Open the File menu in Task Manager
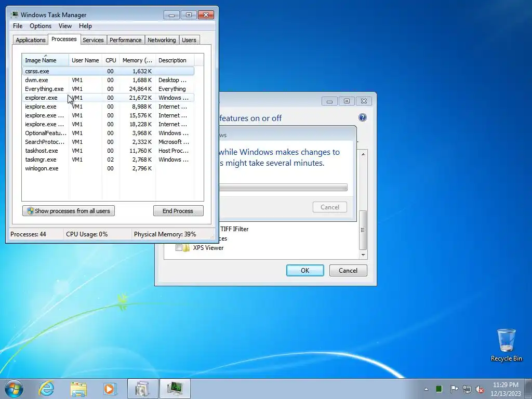 [18, 26]
